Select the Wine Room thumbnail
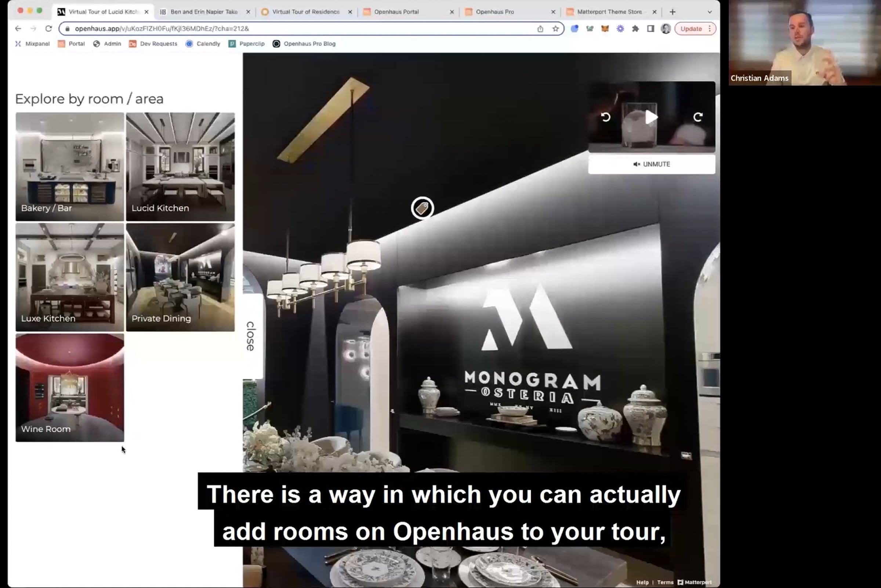The image size is (881, 588). 70,387
